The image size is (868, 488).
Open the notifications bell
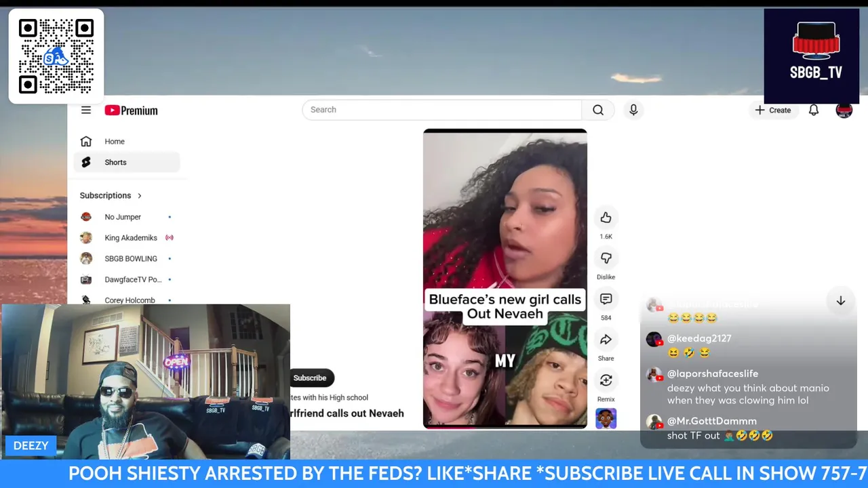tap(814, 110)
